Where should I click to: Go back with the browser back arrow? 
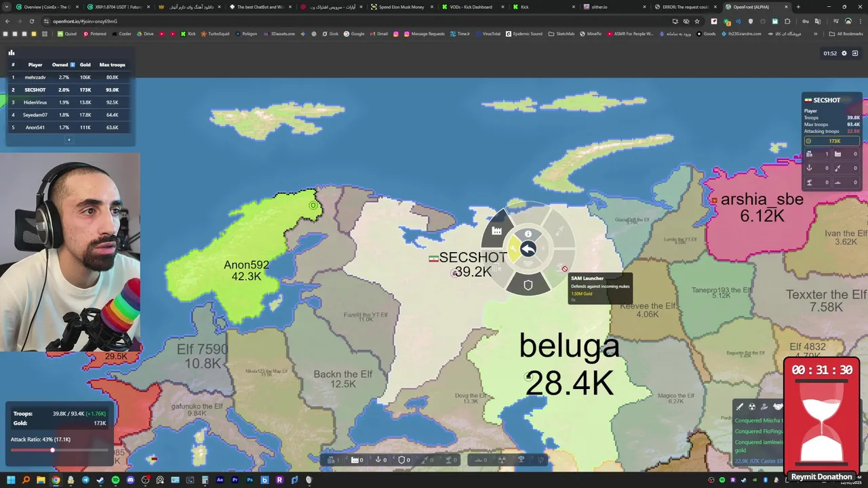[x=7, y=21]
